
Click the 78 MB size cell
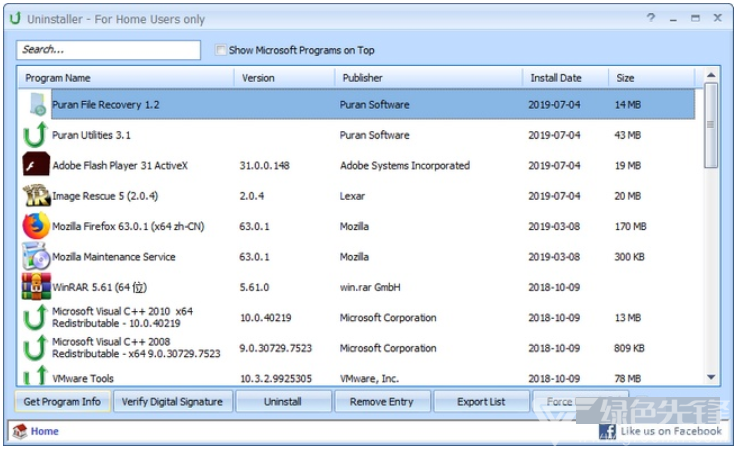coord(627,378)
